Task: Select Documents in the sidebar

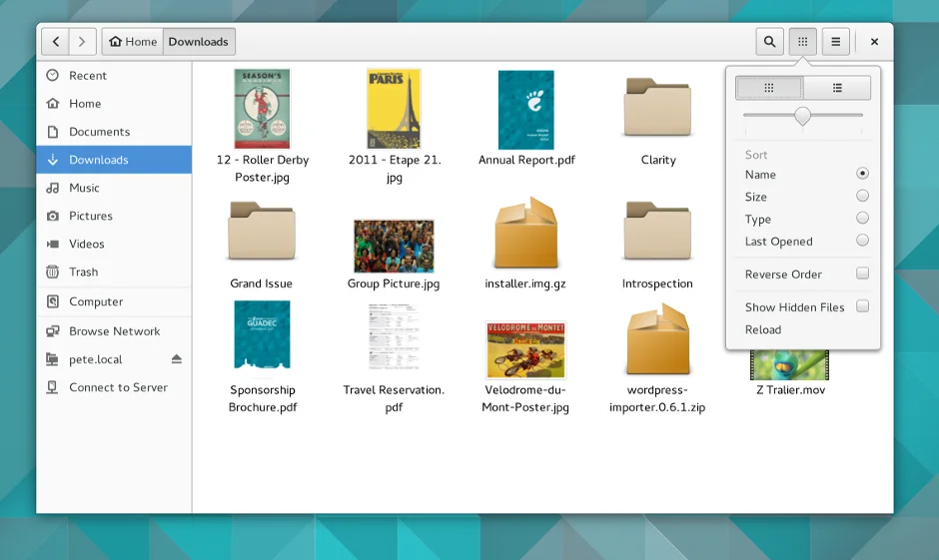Action: point(99,132)
